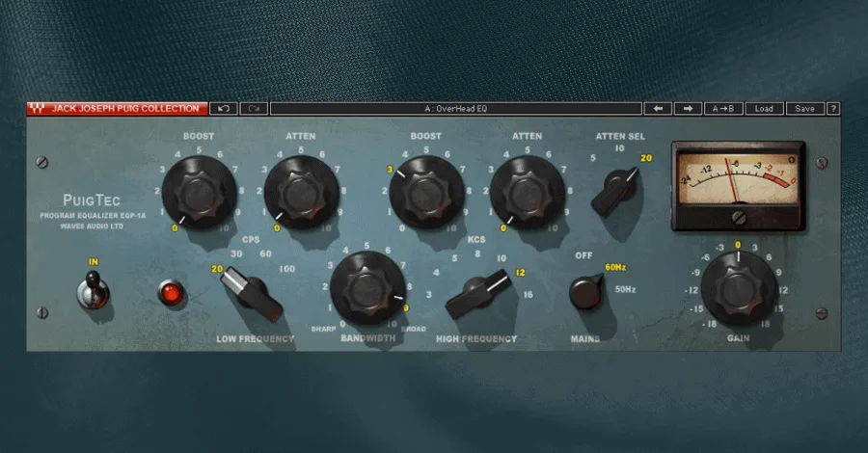Image resolution: width=868 pixels, height=453 pixels.
Task: Click the MAINS hum selector knob
Action: (x=586, y=291)
